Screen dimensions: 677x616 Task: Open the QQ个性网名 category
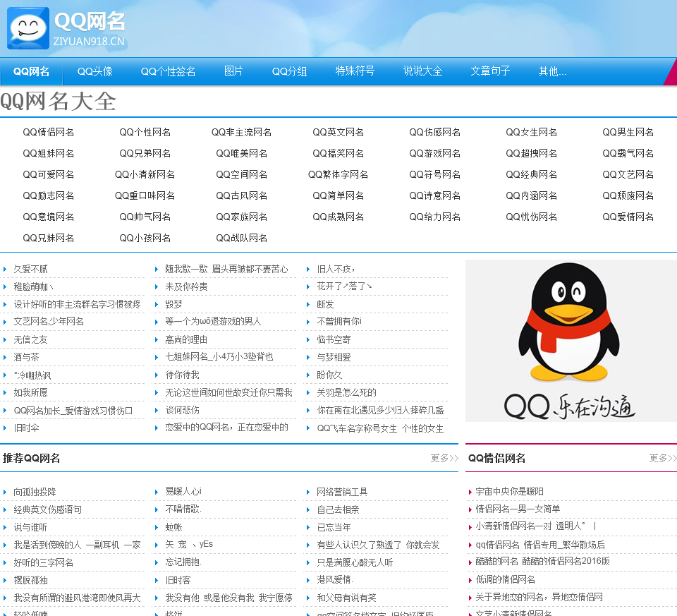145,132
